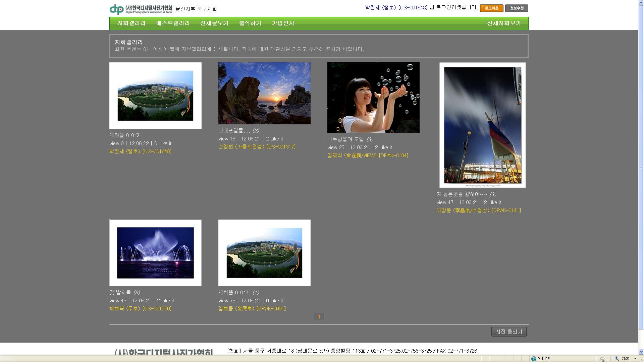
Task: Open 전체글보기 menu tab
Action: [x=214, y=23]
